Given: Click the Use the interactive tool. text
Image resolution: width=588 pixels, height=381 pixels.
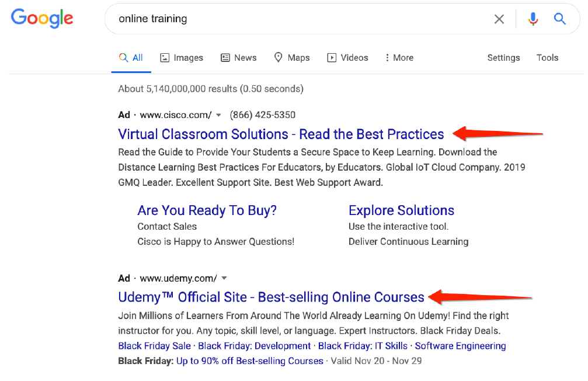Looking at the screenshot, I should 398,227.
